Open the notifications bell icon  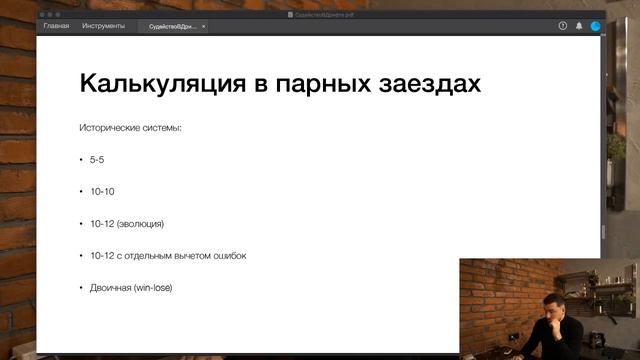pos(579,26)
